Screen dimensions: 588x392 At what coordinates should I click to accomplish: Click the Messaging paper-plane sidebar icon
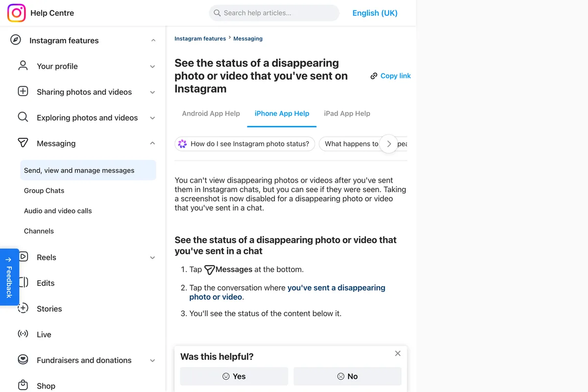(23, 143)
